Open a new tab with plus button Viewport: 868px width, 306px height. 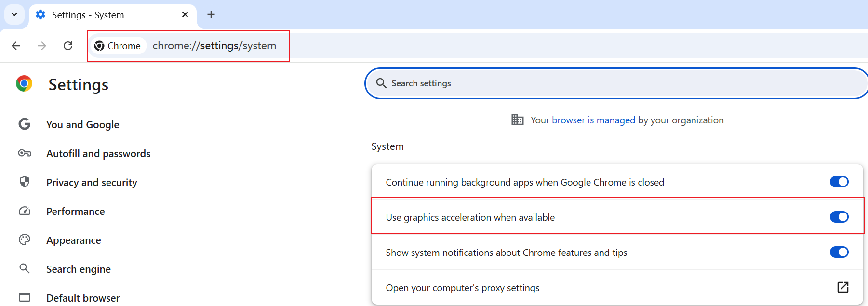(x=211, y=15)
